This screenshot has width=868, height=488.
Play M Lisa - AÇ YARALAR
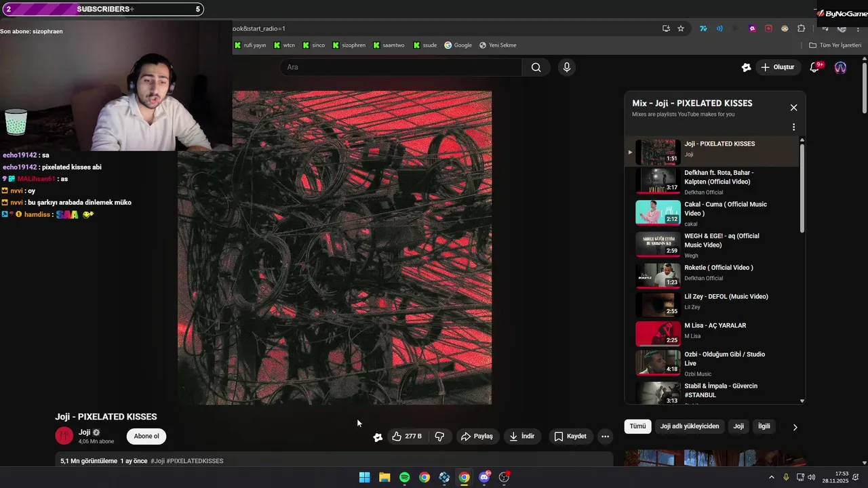pos(711,333)
